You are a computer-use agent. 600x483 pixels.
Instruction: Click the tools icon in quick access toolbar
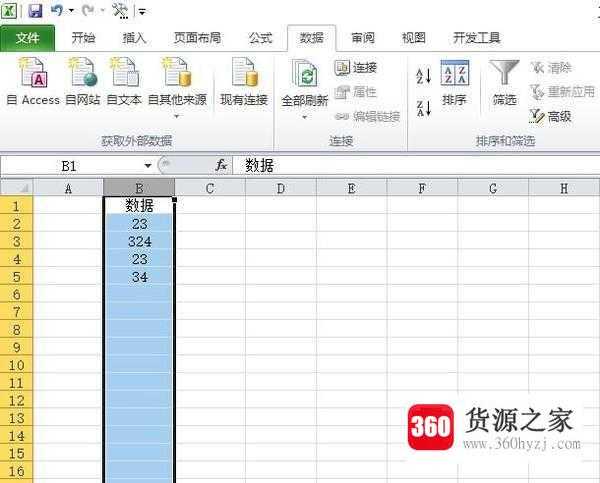click(x=120, y=11)
